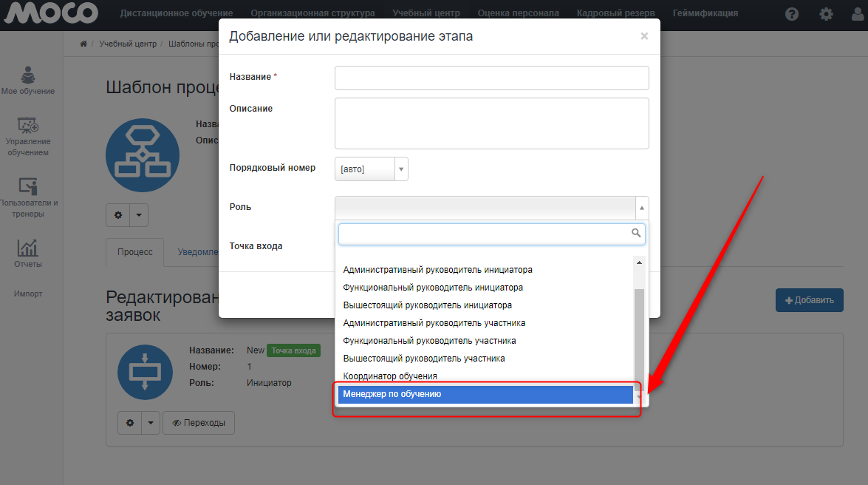Expand the stage gear dropdown caret
The image size is (868, 485).
coord(151,423)
